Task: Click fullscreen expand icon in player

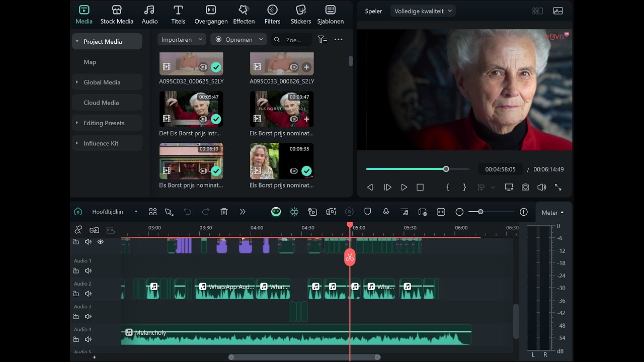Action: coord(558,187)
